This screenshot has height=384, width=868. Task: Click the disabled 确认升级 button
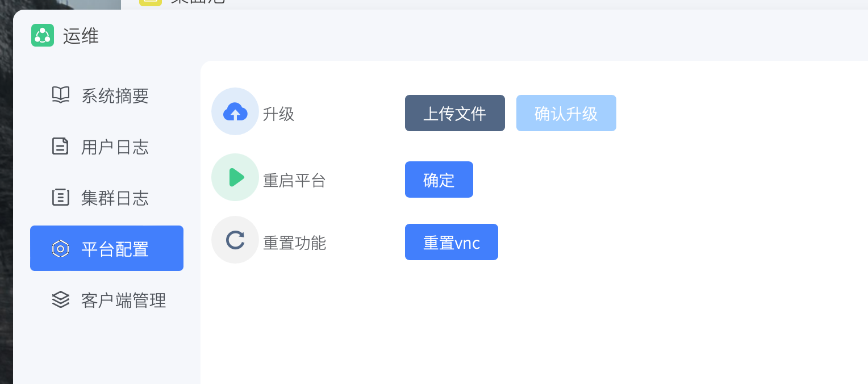566,113
